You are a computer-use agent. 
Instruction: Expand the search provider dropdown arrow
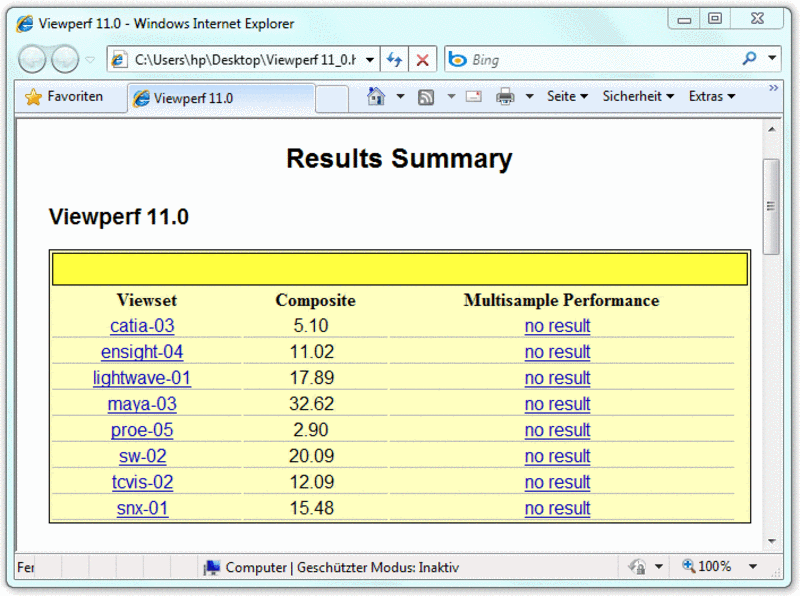click(772, 60)
